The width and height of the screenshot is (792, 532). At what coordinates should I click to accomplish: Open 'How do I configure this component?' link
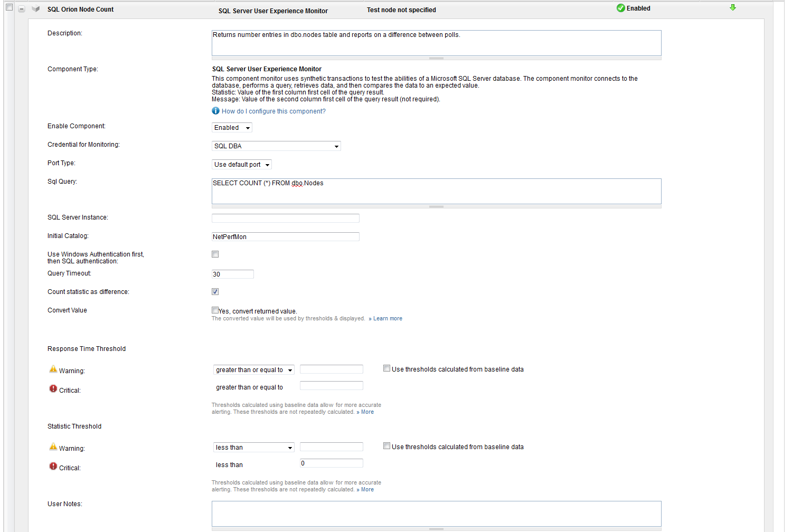tap(274, 111)
